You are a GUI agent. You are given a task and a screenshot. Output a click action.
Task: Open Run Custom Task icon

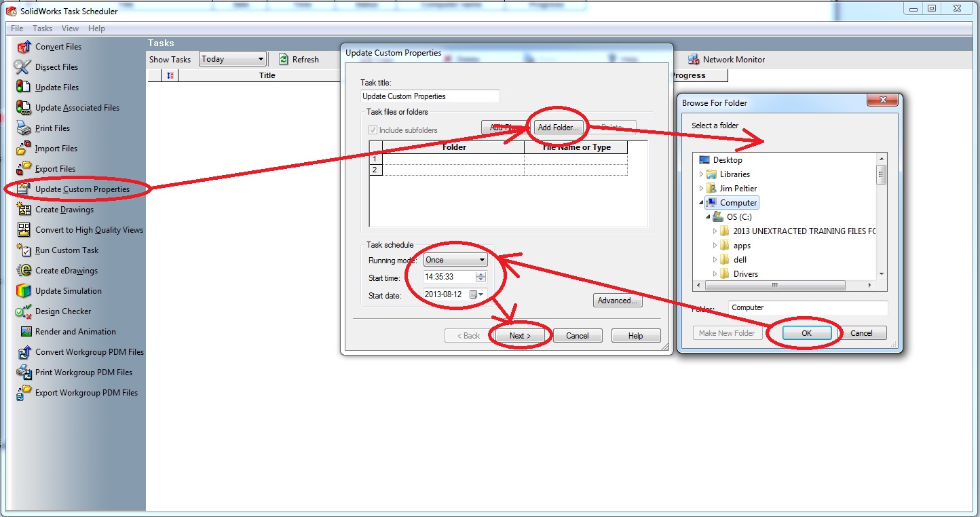(x=24, y=250)
